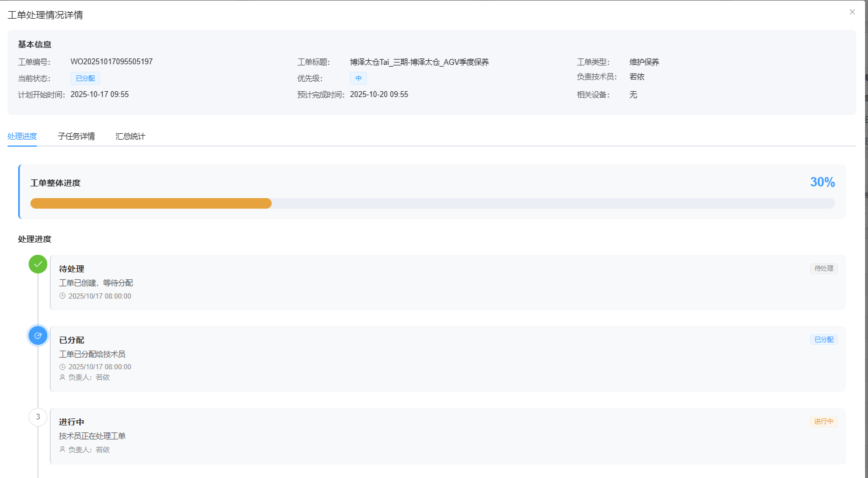The height and width of the screenshot is (478, 868).
Task: Click the 已分配 tag on the second step card
Action: click(x=824, y=340)
